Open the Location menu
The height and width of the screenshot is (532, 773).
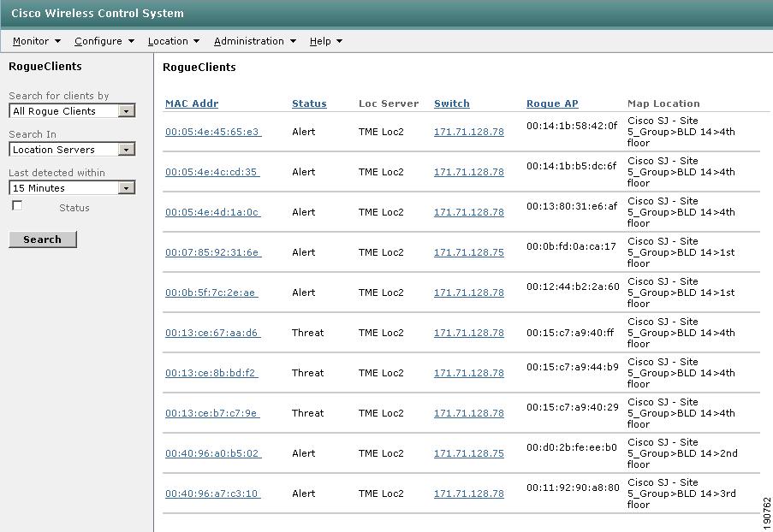tap(174, 41)
